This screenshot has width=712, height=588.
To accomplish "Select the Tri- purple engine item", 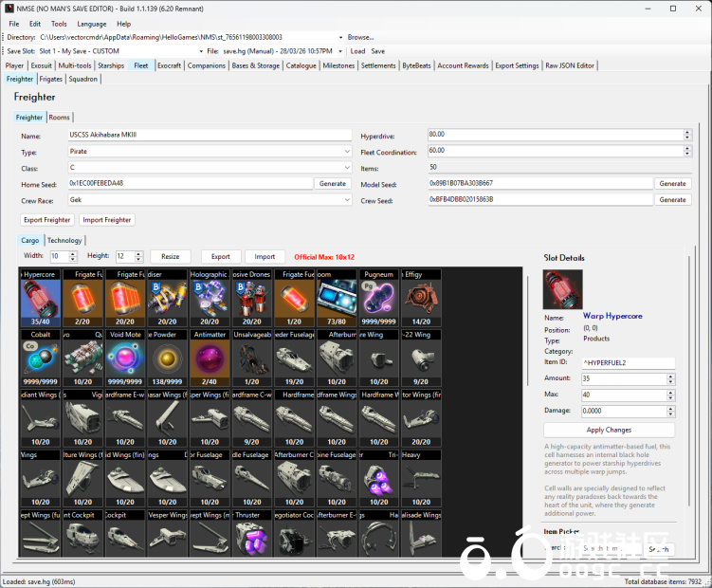I will point(378,478).
